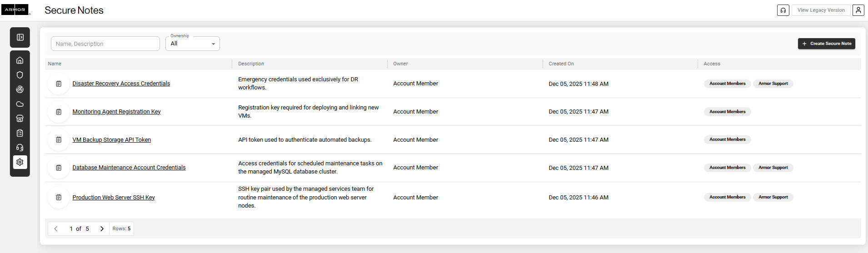Focus the Name, Description search field
868x253 pixels.
105,44
